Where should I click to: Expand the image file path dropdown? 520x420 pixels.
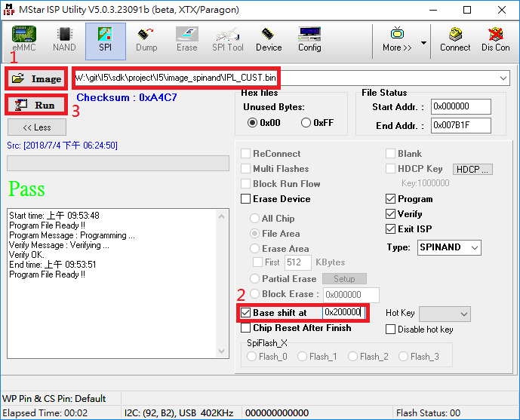[x=503, y=78]
